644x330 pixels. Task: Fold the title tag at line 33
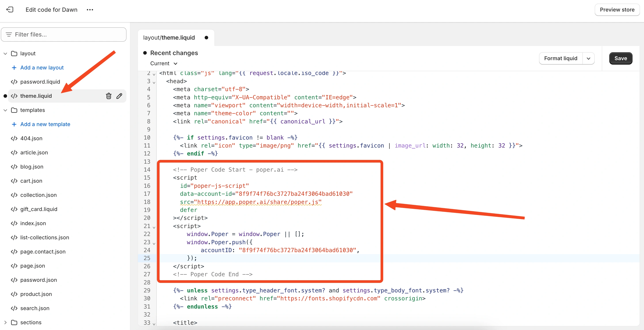(x=154, y=324)
